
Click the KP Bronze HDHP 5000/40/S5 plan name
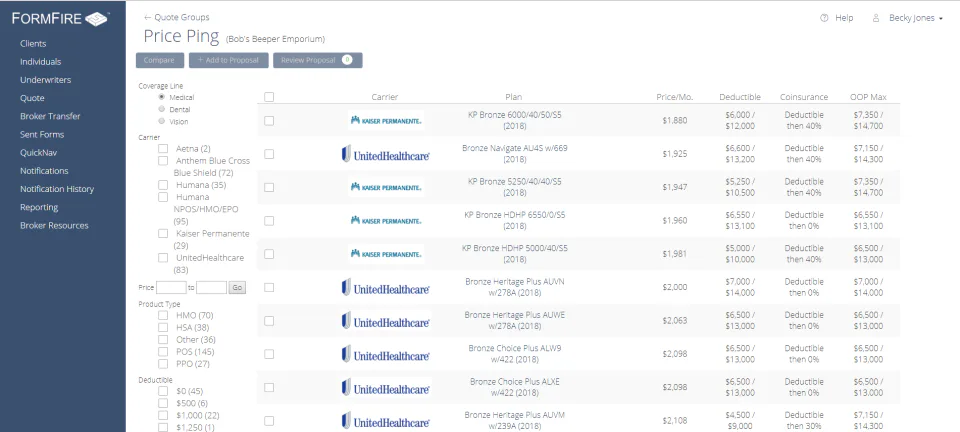pyautogui.click(x=514, y=254)
